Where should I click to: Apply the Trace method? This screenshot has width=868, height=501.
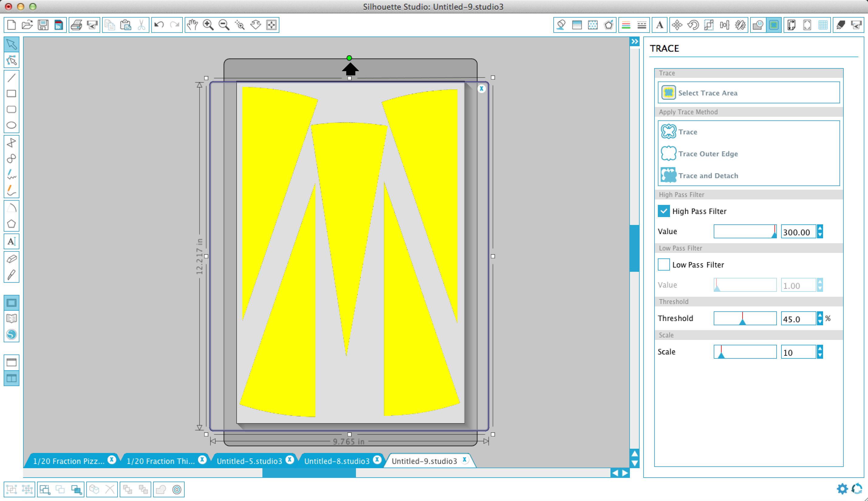(x=748, y=132)
